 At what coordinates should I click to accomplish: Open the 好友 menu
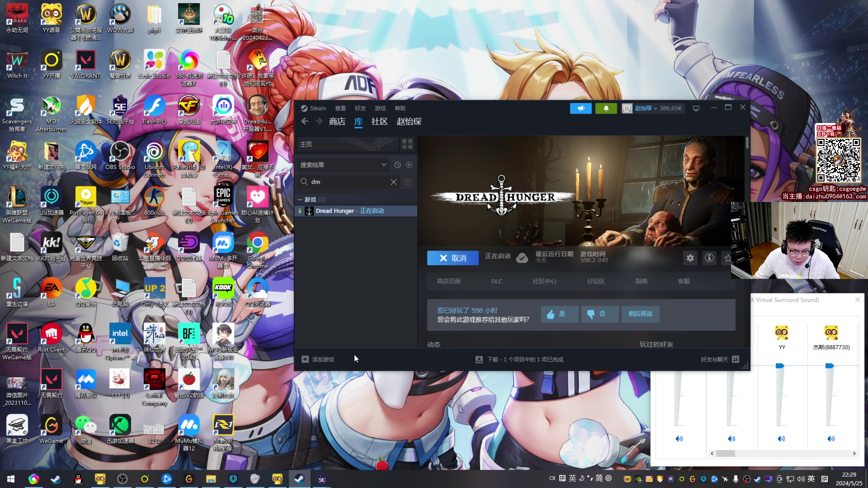360,108
